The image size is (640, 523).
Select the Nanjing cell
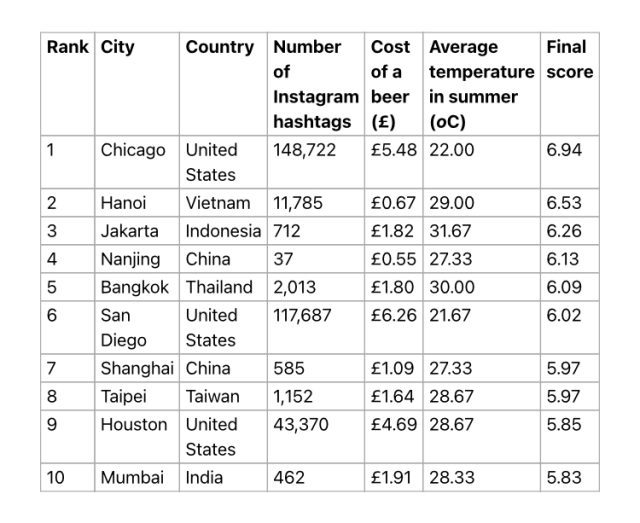point(130,259)
